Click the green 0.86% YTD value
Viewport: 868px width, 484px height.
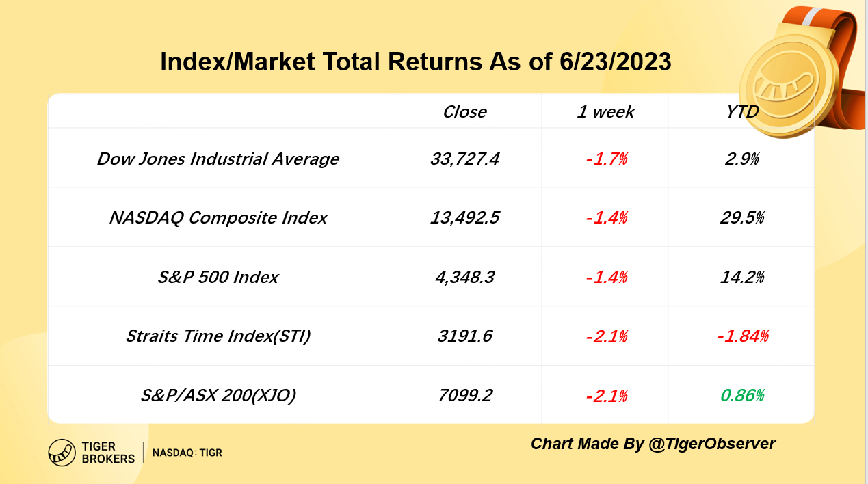pos(741,396)
